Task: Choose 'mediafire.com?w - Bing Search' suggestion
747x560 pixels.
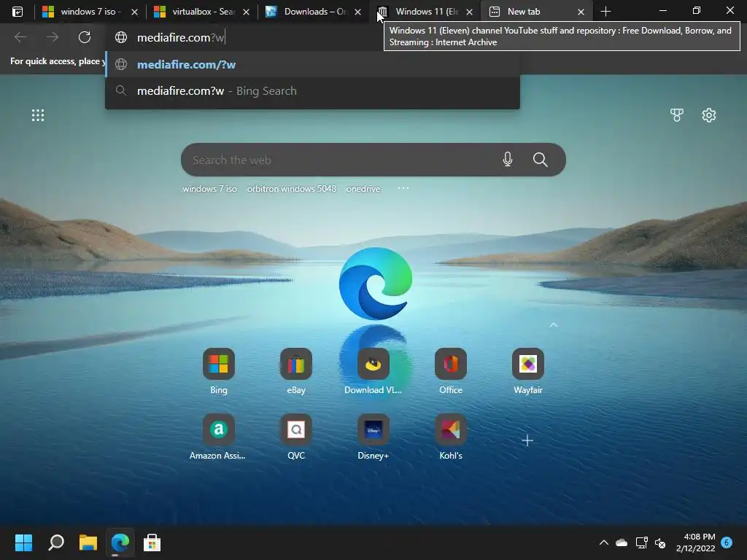Action: (x=312, y=91)
